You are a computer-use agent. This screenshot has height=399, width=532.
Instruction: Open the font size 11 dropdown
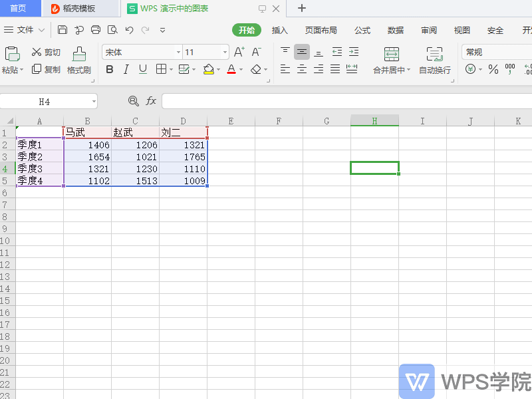coord(225,53)
